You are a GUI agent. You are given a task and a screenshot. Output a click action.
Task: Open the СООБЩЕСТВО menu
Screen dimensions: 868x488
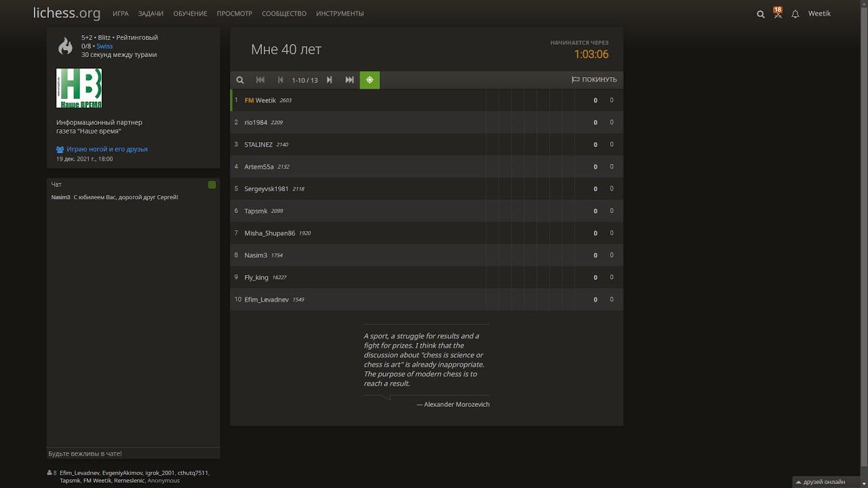[x=284, y=14]
